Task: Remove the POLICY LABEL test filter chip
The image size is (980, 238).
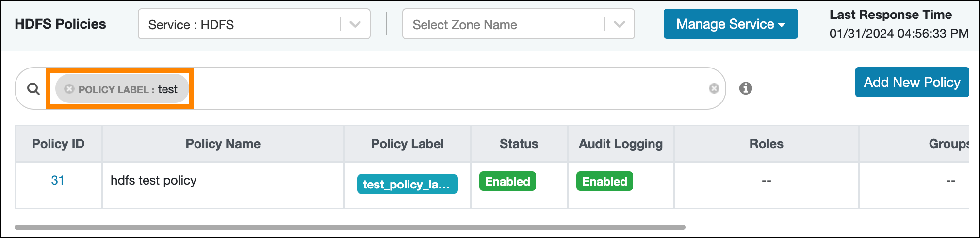Action: click(69, 89)
